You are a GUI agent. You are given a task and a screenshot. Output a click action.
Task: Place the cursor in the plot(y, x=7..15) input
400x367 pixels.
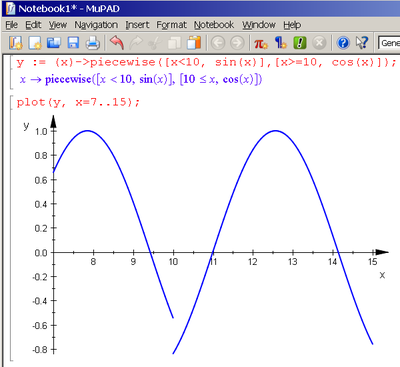(78, 102)
